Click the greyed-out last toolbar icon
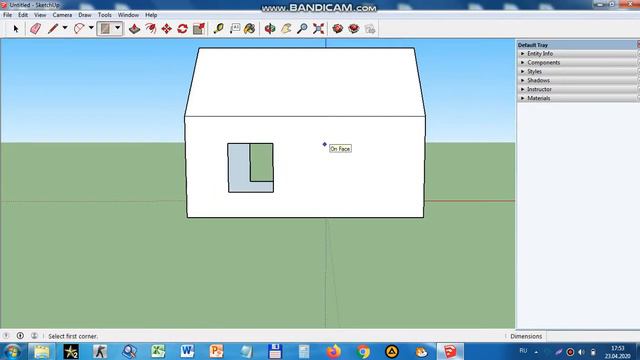640x360 pixels. (370, 29)
